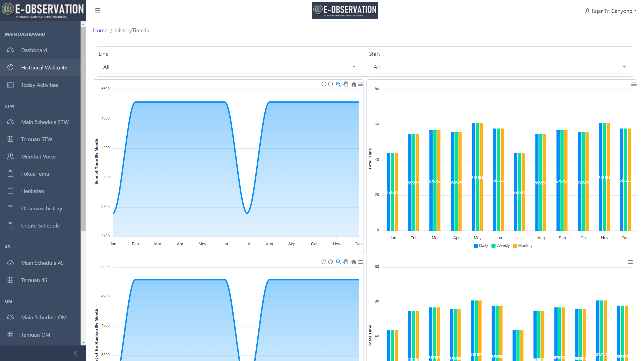The image size is (644, 361).
Task: Open the Today Activities menu item
Action: (x=40, y=85)
